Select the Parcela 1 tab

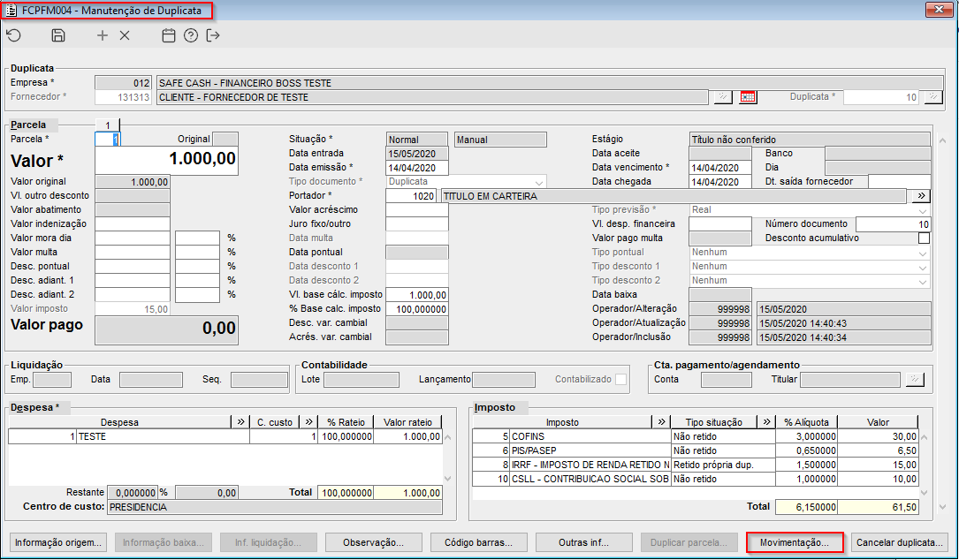(x=108, y=125)
